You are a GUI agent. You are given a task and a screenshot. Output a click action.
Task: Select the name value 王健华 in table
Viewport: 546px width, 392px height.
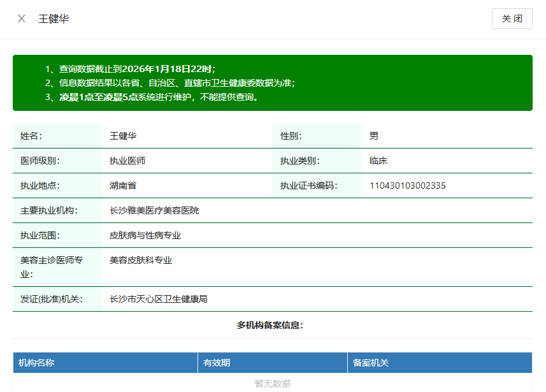point(123,136)
